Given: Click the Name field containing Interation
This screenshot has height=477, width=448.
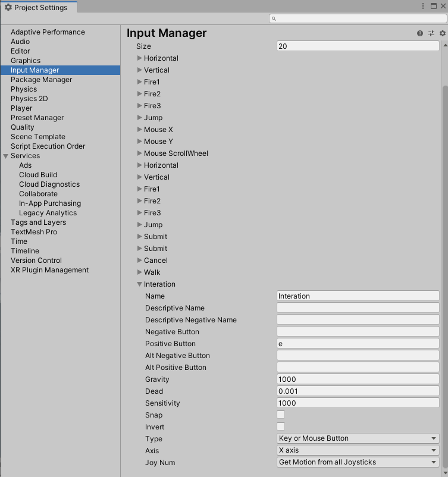Looking at the screenshot, I should 358,296.
